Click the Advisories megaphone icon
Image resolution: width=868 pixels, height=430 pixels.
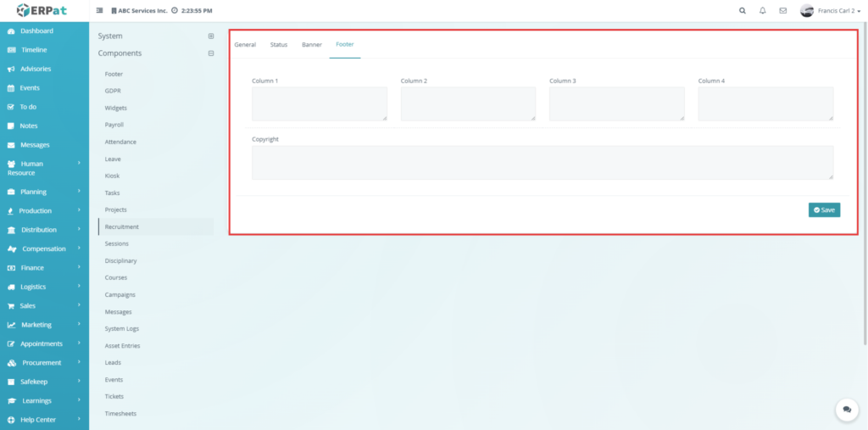[x=11, y=70]
